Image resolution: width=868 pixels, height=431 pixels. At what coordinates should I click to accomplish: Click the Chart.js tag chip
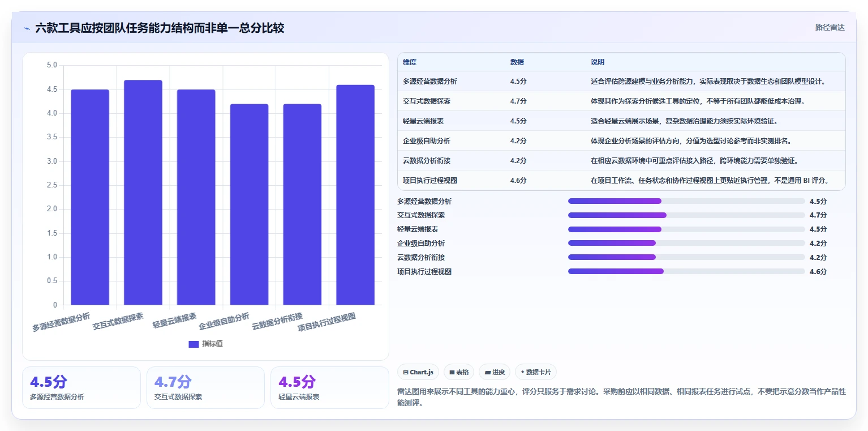[418, 372]
